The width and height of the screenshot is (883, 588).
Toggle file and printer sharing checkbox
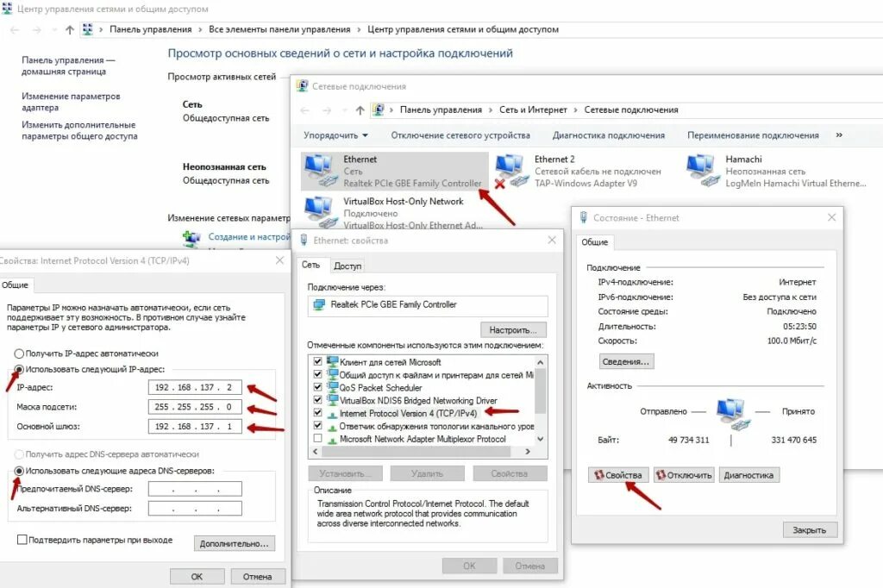[x=317, y=374]
